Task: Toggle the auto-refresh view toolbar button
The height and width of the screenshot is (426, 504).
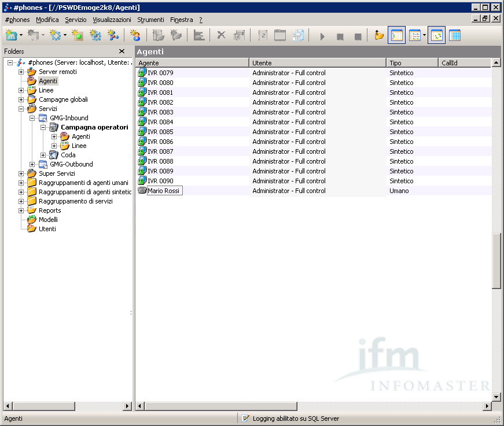Action: click(437, 35)
